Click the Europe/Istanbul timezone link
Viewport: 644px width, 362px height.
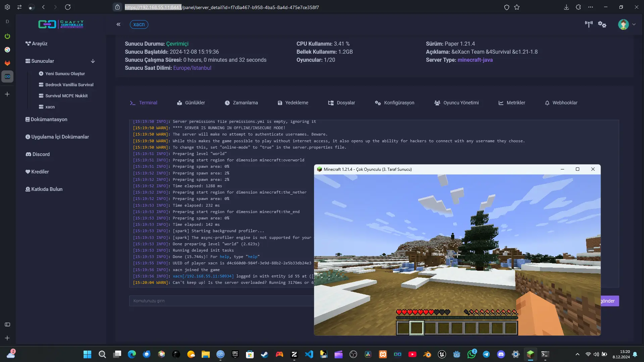tap(192, 68)
